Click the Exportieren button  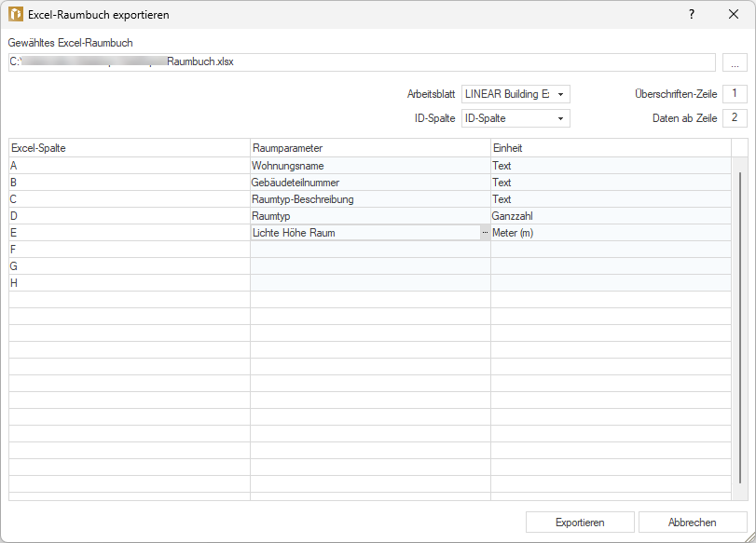click(580, 523)
